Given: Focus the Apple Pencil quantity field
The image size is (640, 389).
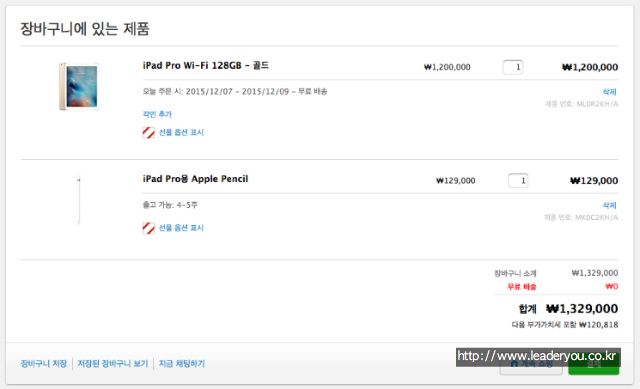Looking at the screenshot, I should (518, 180).
